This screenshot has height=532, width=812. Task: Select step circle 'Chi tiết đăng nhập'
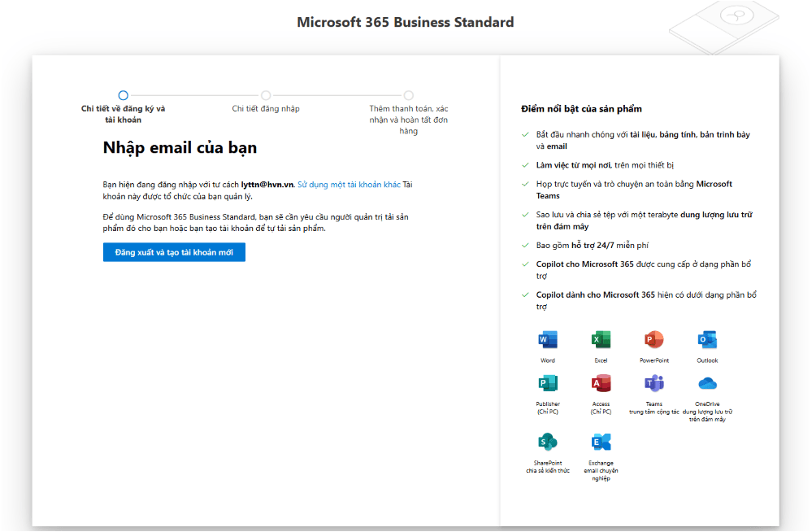(x=266, y=95)
